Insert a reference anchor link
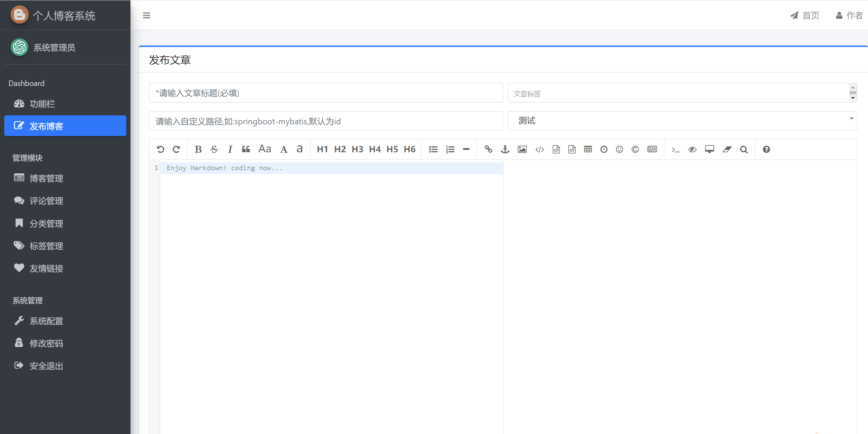Screen dimensions: 868x434 505,149
